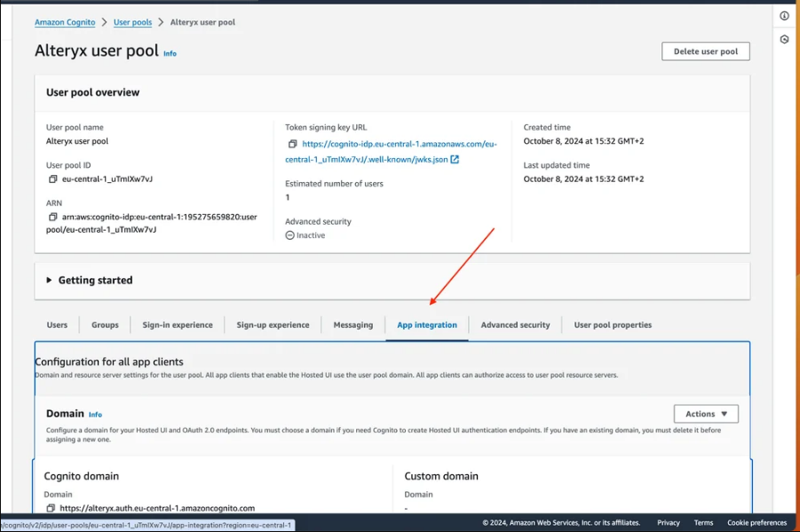Image resolution: width=800 pixels, height=532 pixels.
Task: Select the App integration tab
Action: click(427, 325)
